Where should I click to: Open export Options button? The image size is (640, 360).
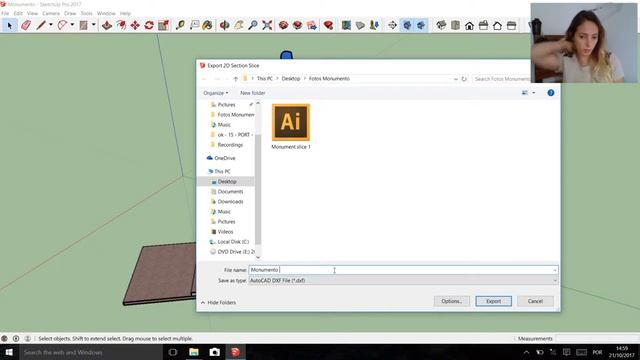coord(451,301)
